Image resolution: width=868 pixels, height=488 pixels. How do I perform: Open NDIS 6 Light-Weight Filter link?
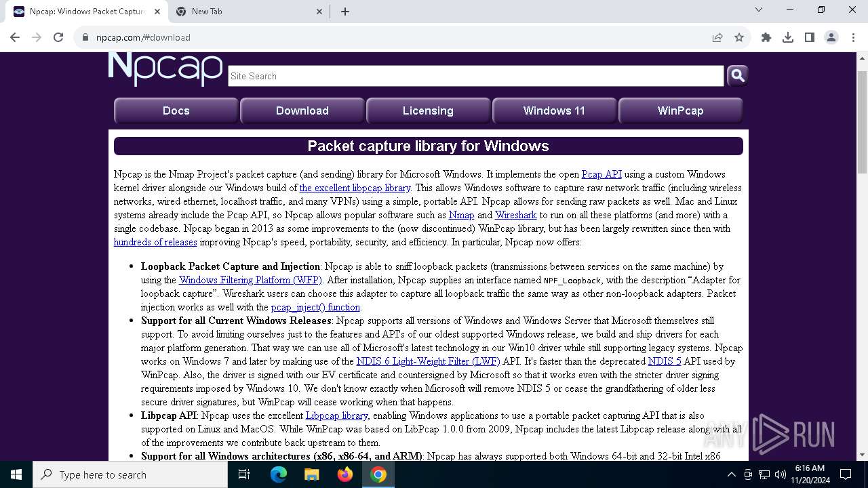point(428,361)
